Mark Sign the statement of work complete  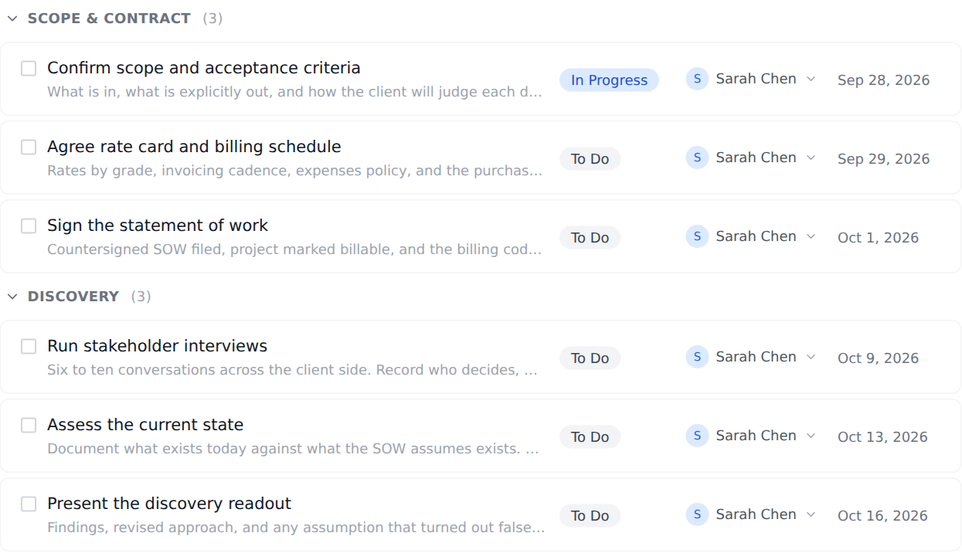(29, 226)
